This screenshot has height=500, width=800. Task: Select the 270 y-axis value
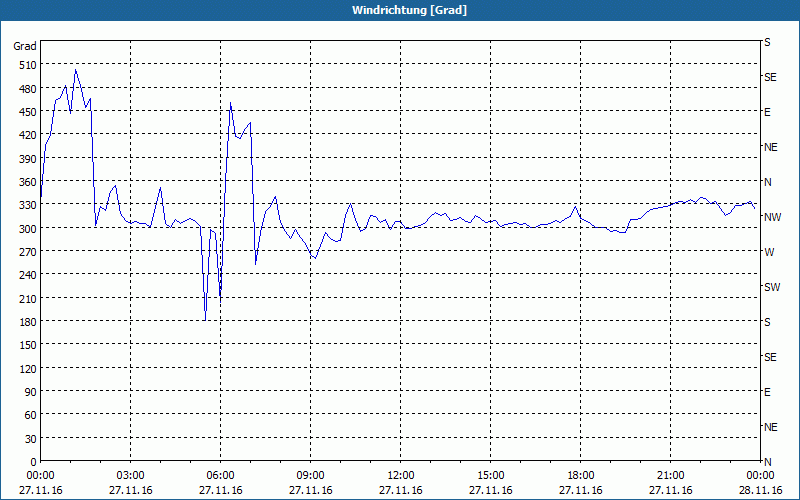tap(28, 252)
